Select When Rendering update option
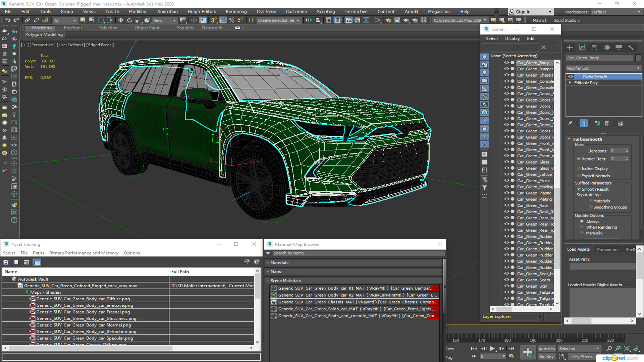 tap(582, 227)
